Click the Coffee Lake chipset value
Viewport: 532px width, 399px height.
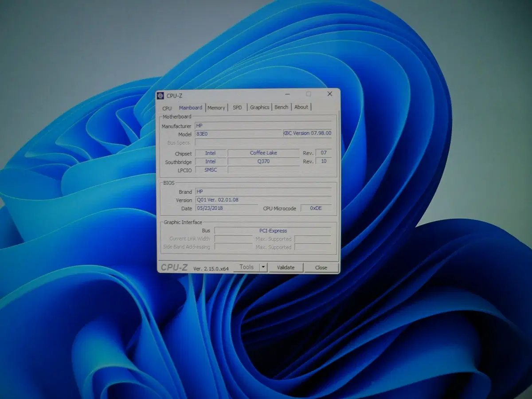(264, 153)
